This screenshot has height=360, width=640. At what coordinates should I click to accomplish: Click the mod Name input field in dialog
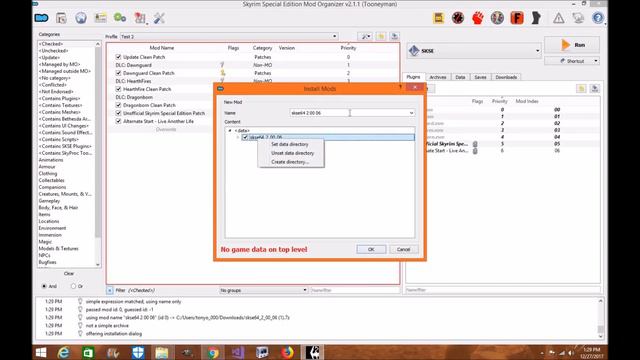click(349, 113)
